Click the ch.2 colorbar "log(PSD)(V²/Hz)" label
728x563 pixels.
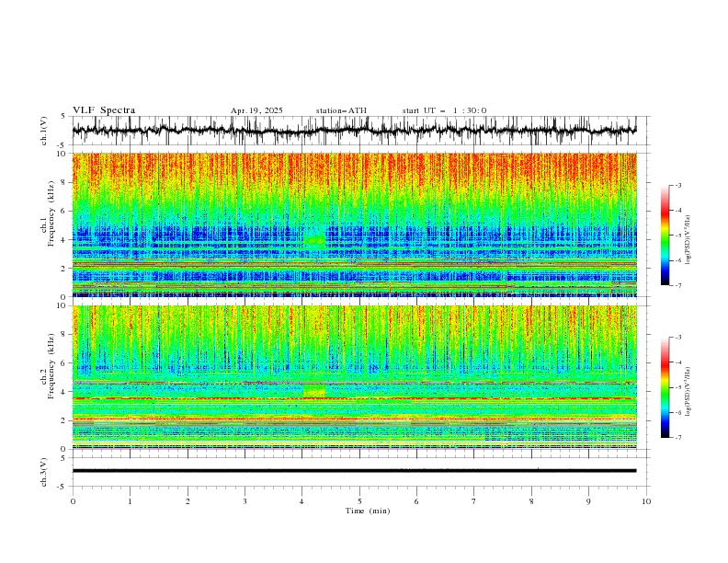pos(688,391)
